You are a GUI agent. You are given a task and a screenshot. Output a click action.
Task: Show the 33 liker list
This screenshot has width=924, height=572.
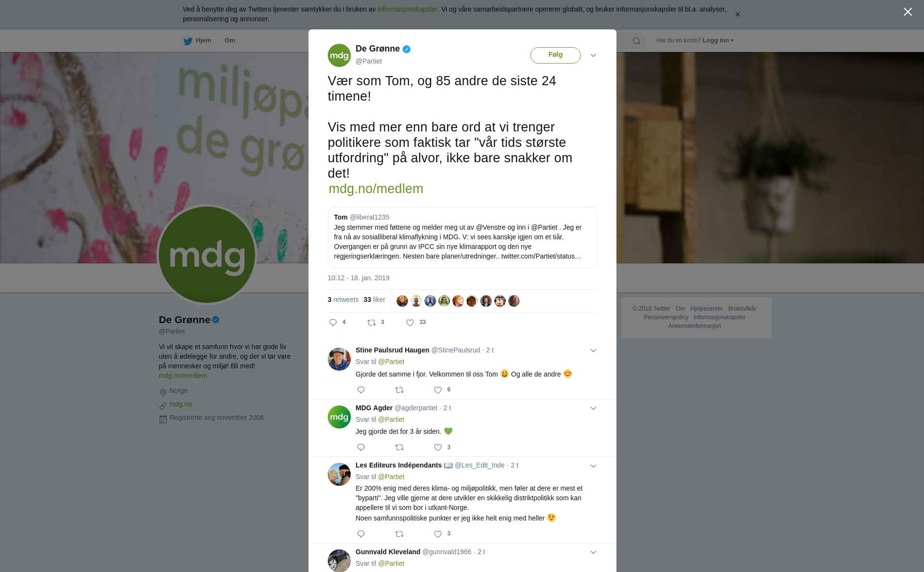pos(374,299)
